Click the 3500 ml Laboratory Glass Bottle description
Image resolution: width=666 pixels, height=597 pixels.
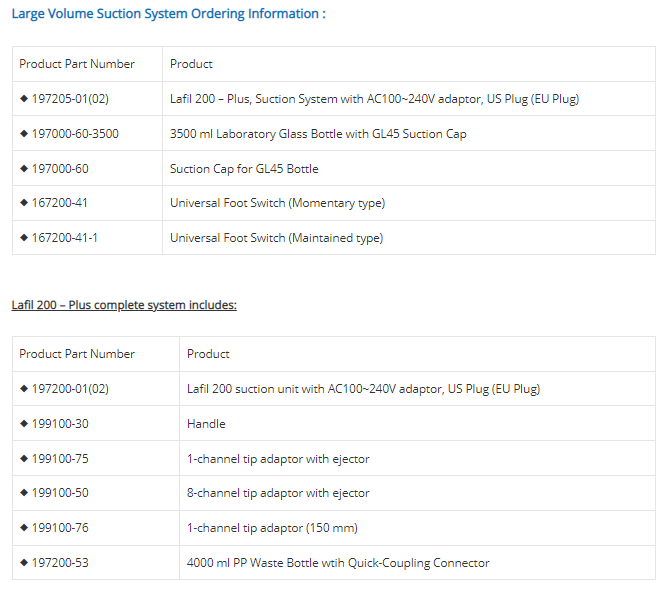tap(318, 134)
